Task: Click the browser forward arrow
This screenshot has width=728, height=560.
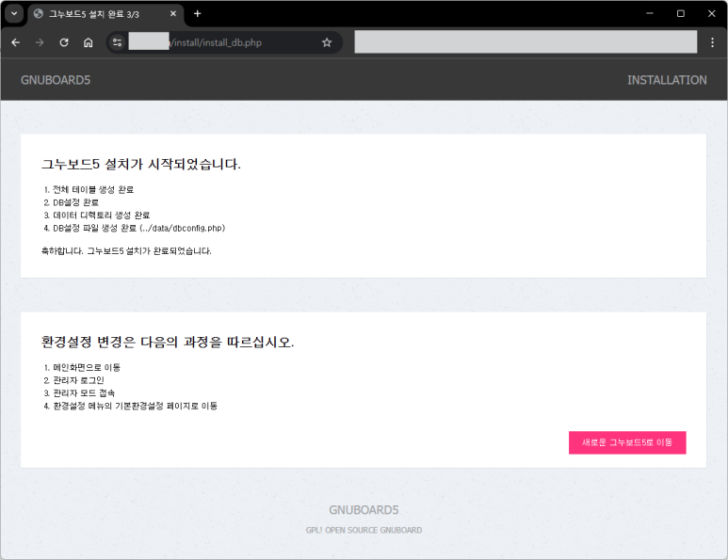Action: click(40, 42)
